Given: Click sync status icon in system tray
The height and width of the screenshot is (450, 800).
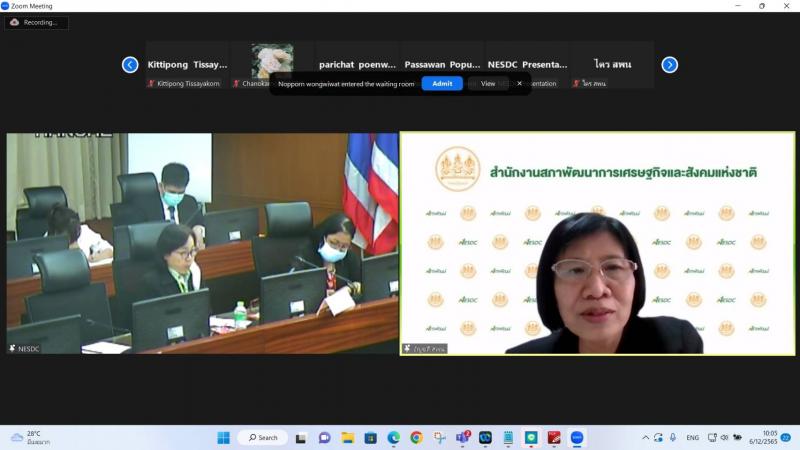Looking at the screenshot, I should click(x=659, y=438).
